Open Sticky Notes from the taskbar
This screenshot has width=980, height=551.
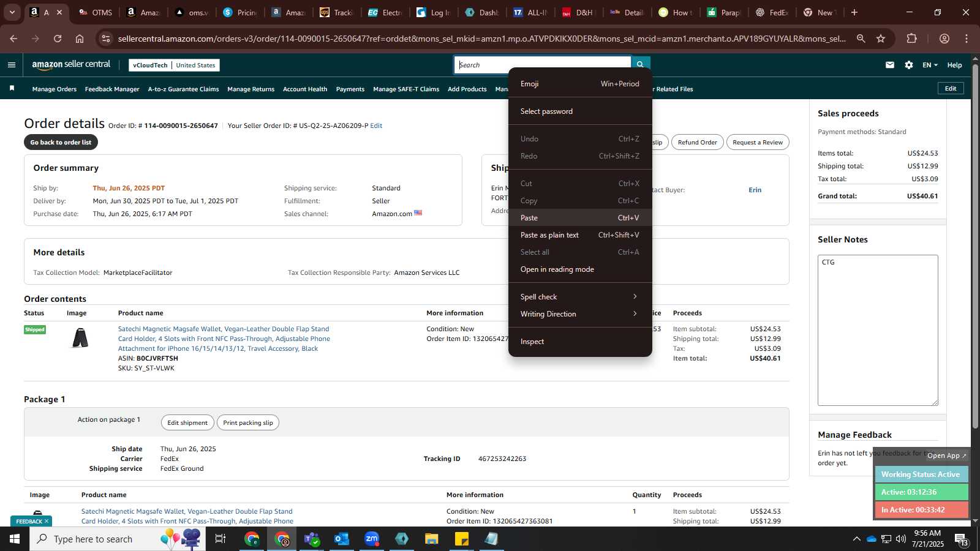point(462,539)
